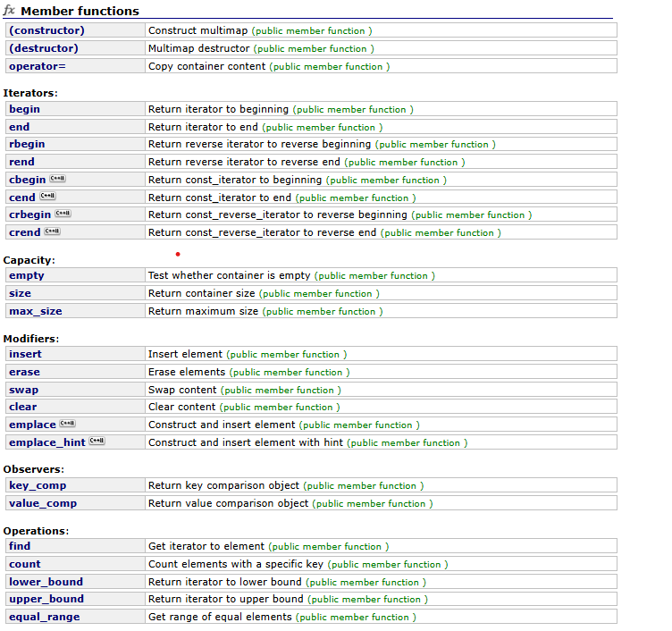This screenshot has height=631, width=672.
Task: Open the upper_bound link
Action: click(46, 599)
